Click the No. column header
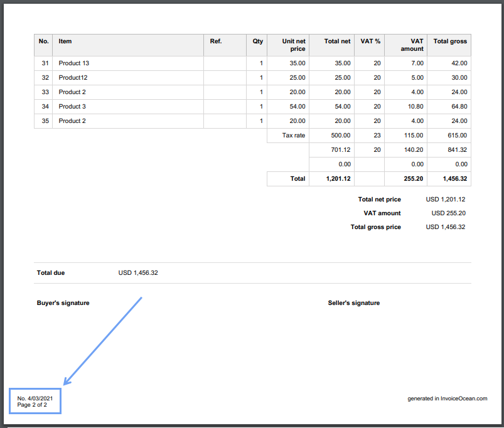This screenshot has height=428, width=504. [43, 41]
